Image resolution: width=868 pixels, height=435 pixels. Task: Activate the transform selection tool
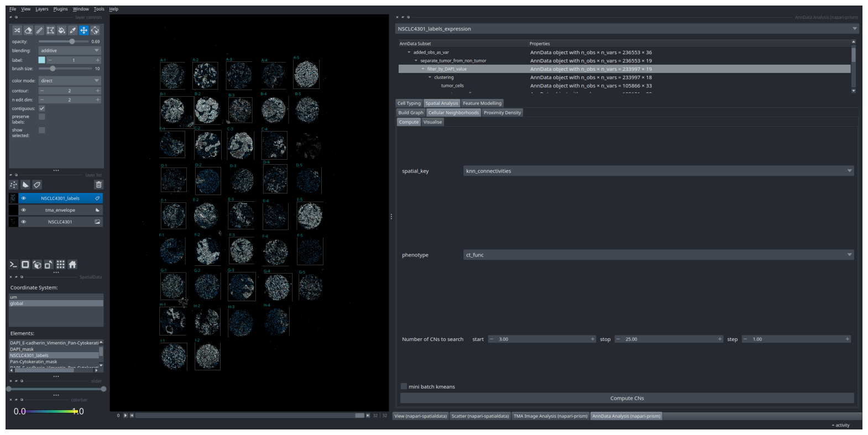point(95,30)
